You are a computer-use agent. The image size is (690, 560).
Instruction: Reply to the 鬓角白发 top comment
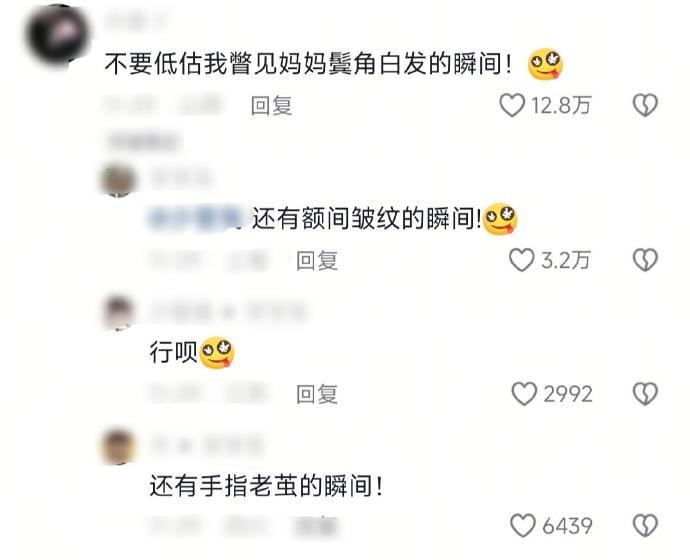pyautogui.click(x=272, y=106)
